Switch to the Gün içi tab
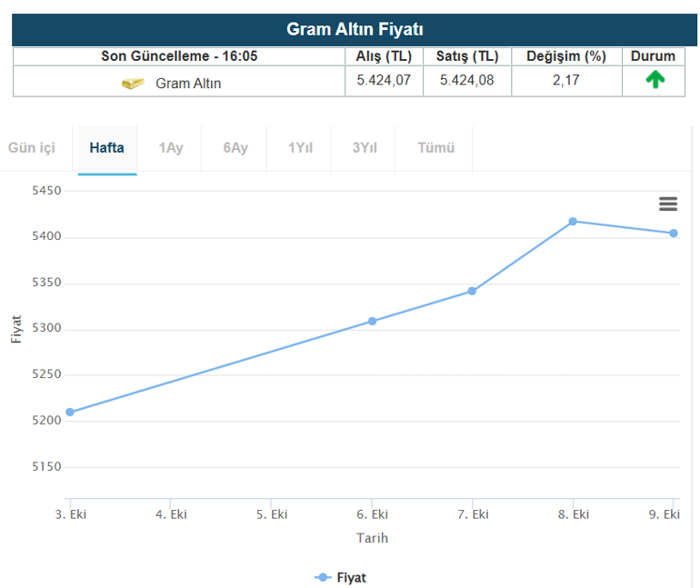The image size is (700, 588). click(x=32, y=148)
